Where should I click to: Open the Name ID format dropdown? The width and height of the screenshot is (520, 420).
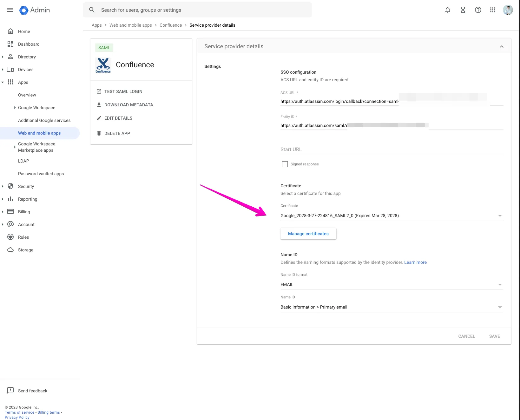click(392, 284)
